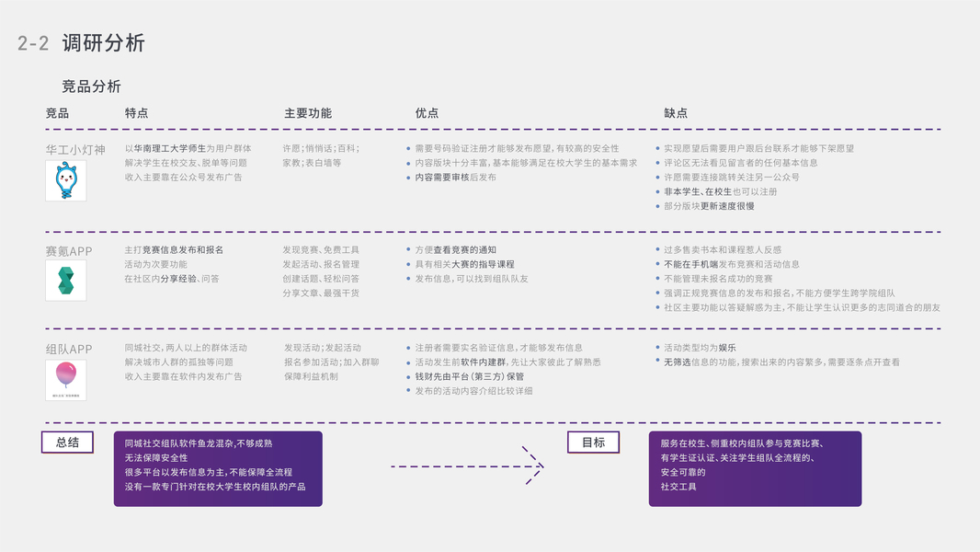Select text 收入主要靠在公众号发布广告
This screenshot has height=552, width=980.
183,178
